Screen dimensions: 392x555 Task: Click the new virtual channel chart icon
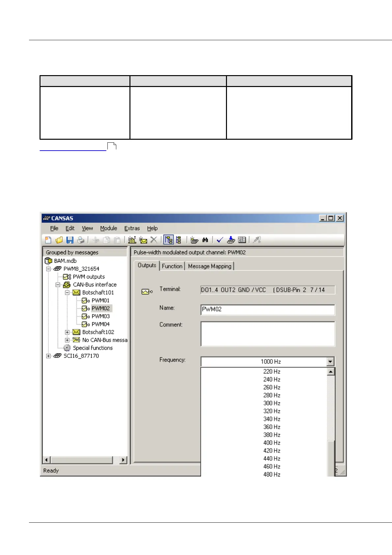pyautogui.click(x=132, y=240)
